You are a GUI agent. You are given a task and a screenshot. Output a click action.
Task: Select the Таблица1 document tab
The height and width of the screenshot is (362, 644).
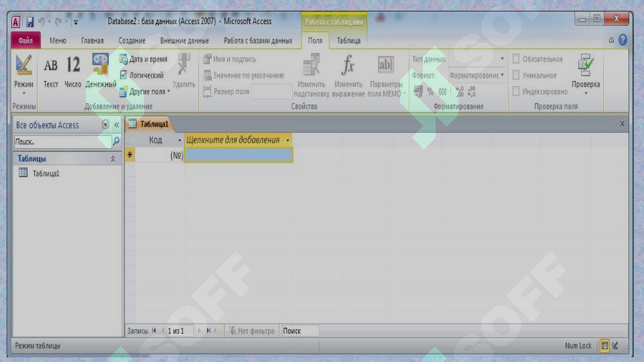point(149,124)
